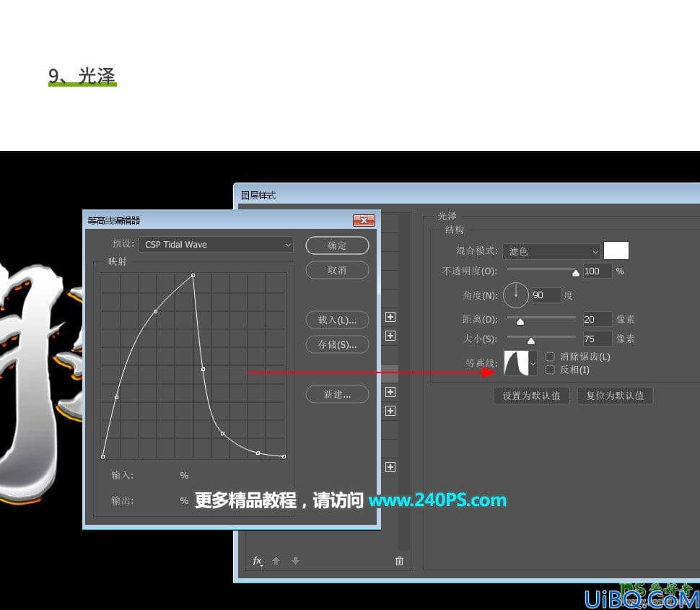
Task: Click the styles list vertical scrollbar
Action: [404, 382]
